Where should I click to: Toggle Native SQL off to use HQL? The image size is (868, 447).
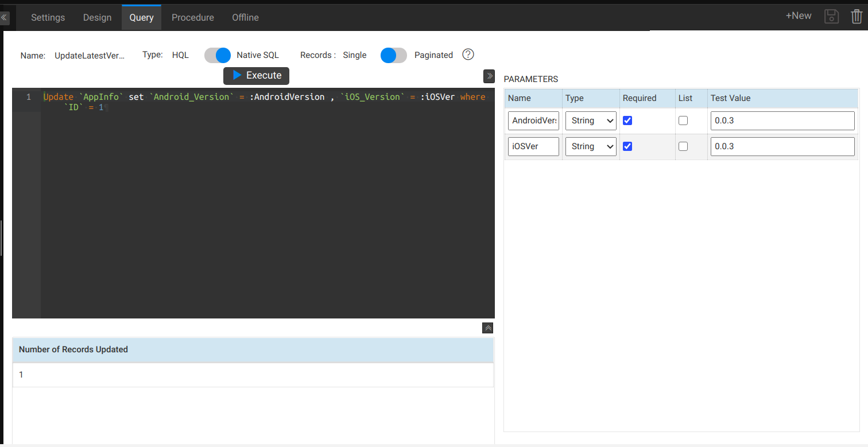click(218, 55)
